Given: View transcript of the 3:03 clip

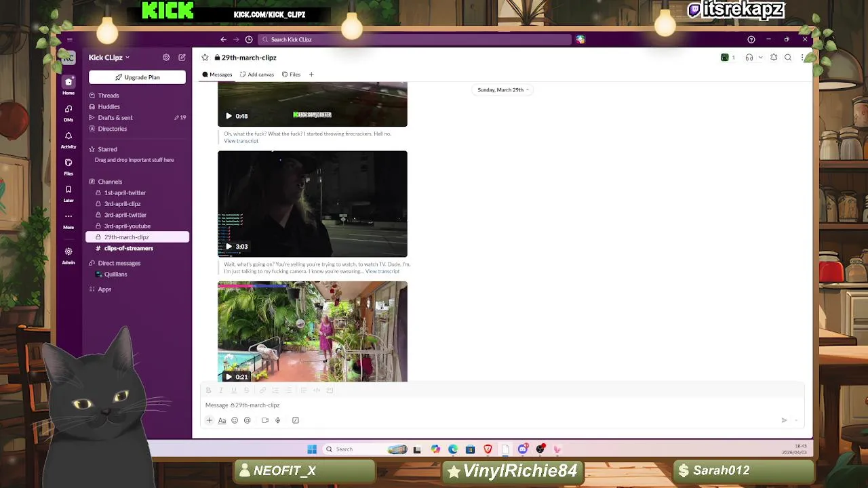Looking at the screenshot, I should click(382, 271).
